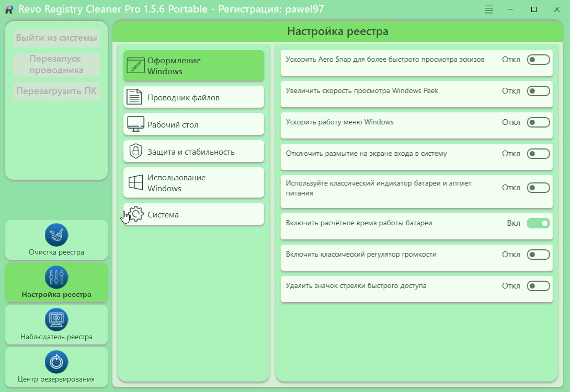Click 'Используйте классический индикатор батареи' text
The image size is (570, 392).
pyautogui.click(x=379, y=188)
